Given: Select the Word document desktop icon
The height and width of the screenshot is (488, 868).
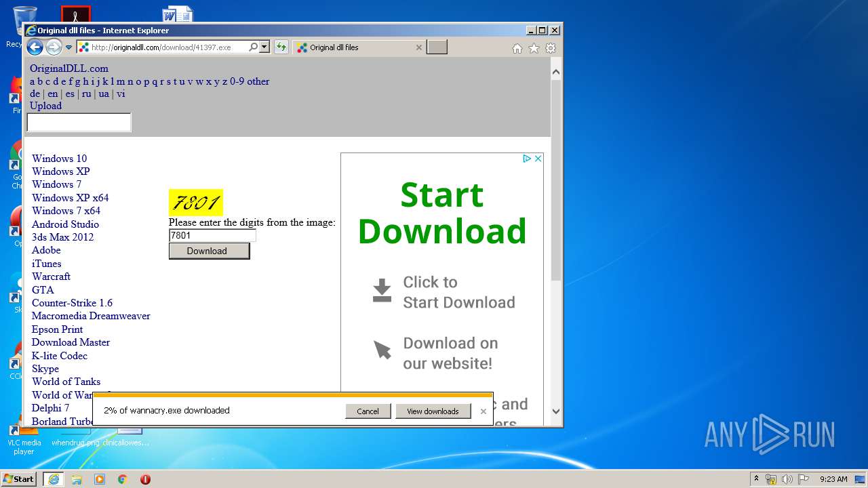Looking at the screenshot, I should (178, 14).
